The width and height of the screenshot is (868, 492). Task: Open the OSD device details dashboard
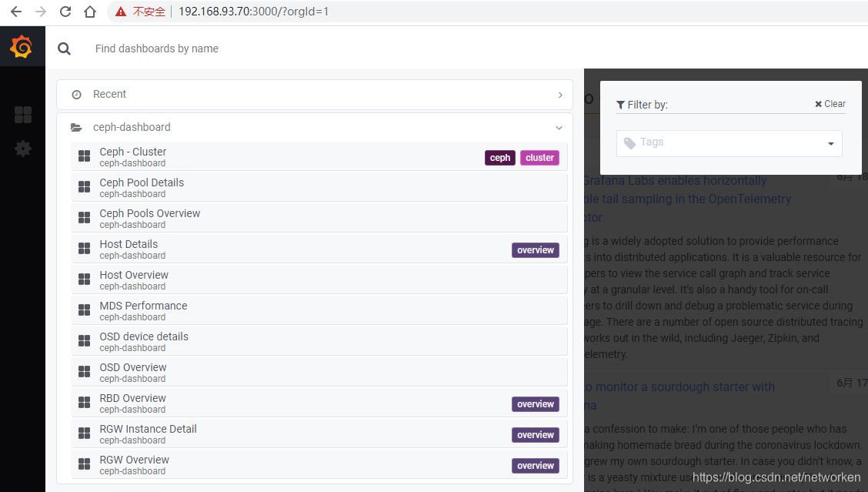click(319, 341)
